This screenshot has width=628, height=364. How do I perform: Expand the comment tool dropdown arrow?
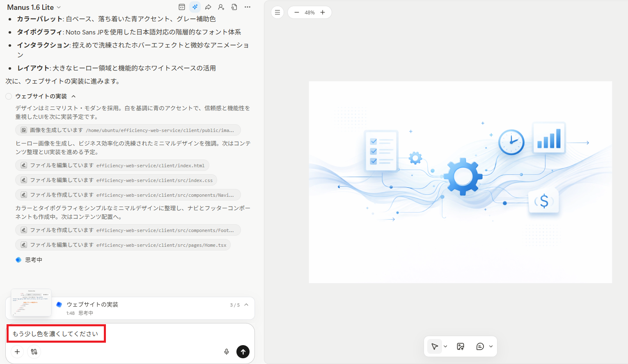click(x=491, y=346)
